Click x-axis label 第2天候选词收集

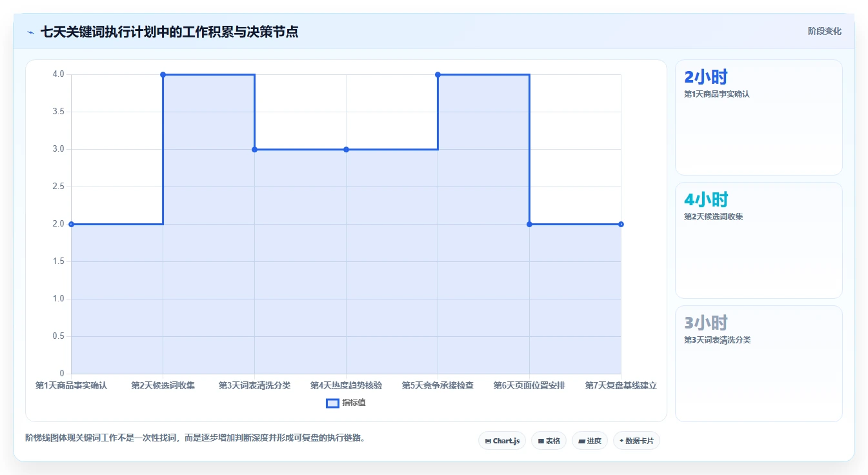point(163,385)
